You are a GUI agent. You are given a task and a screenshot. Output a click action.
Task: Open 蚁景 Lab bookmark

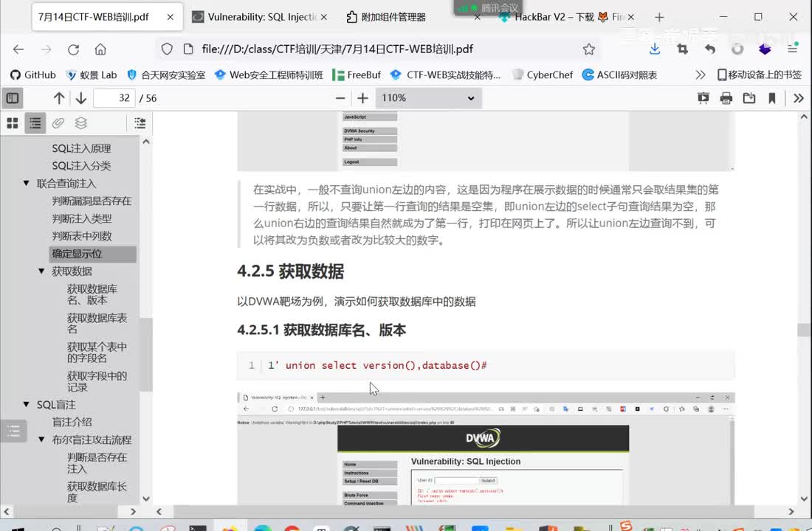pos(91,75)
